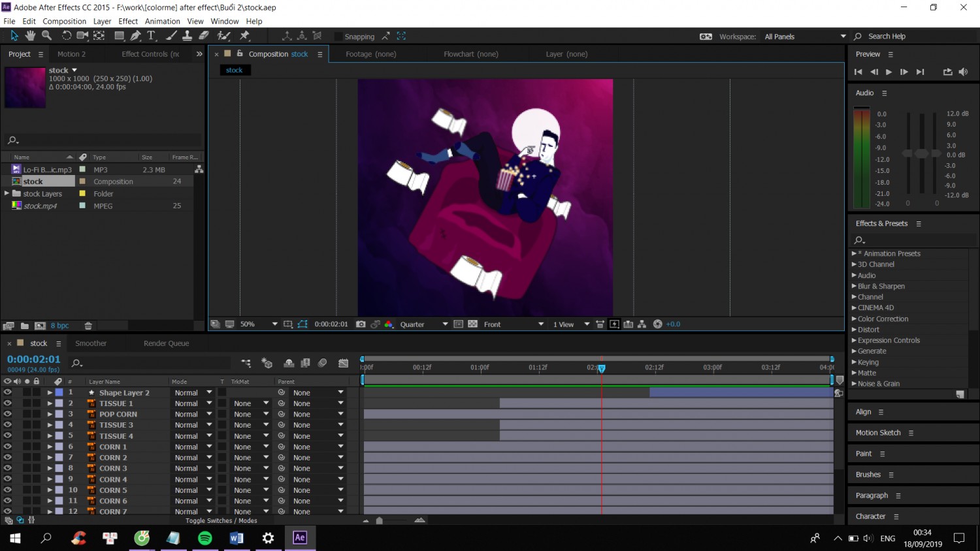Switch to the Effect Controls tab
The image size is (980, 551).
pyautogui.click(x=150, y=54)
